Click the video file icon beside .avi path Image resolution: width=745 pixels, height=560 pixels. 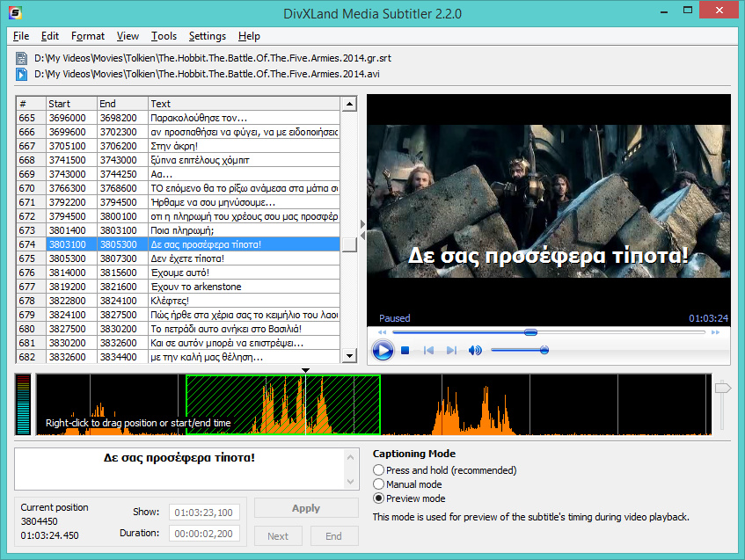point(22,74)
